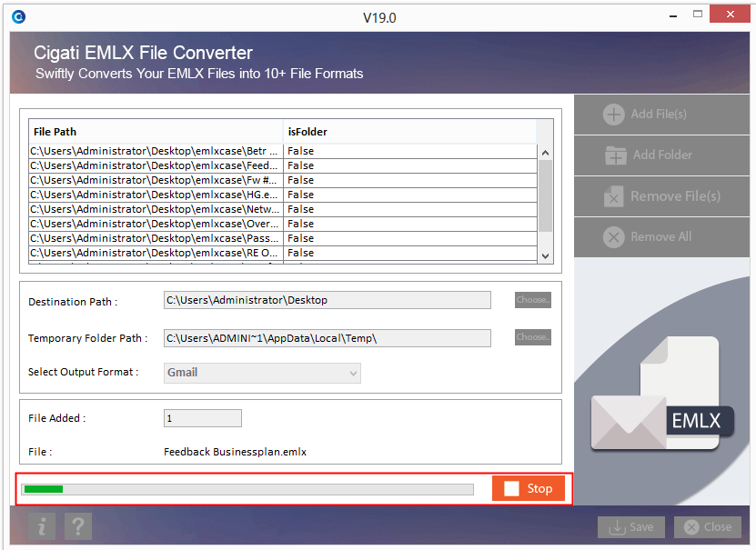Screen dimensions: 756x550
Task: Click the Feedback Businessplan.emlx file name text
Action: click(x=236, y=452)
